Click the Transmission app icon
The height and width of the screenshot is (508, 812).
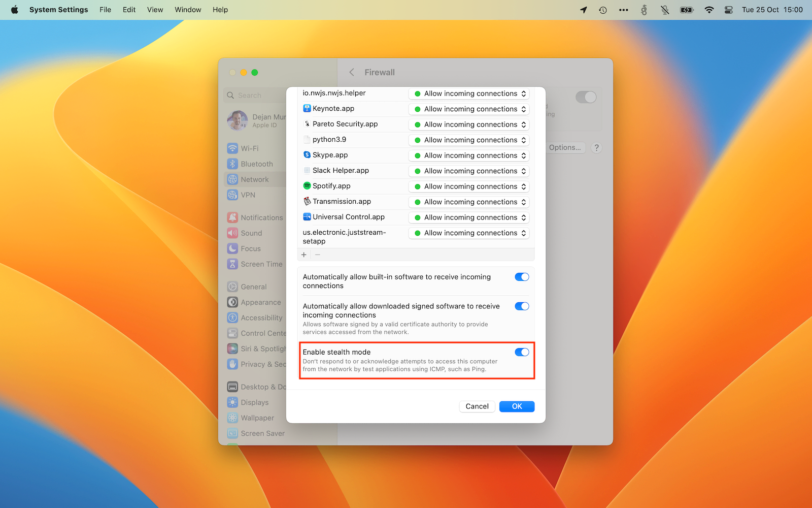coord(307,202)
